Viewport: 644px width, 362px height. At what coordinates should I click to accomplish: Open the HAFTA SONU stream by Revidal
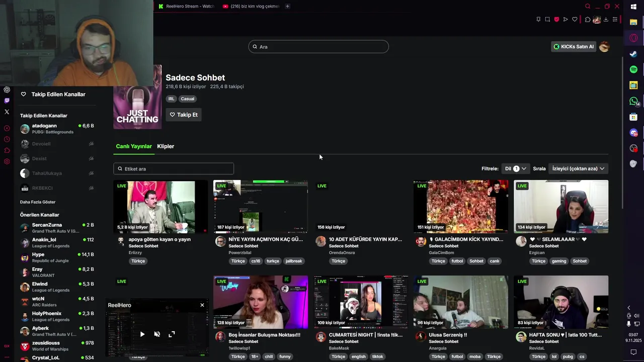tap(561, 302)
